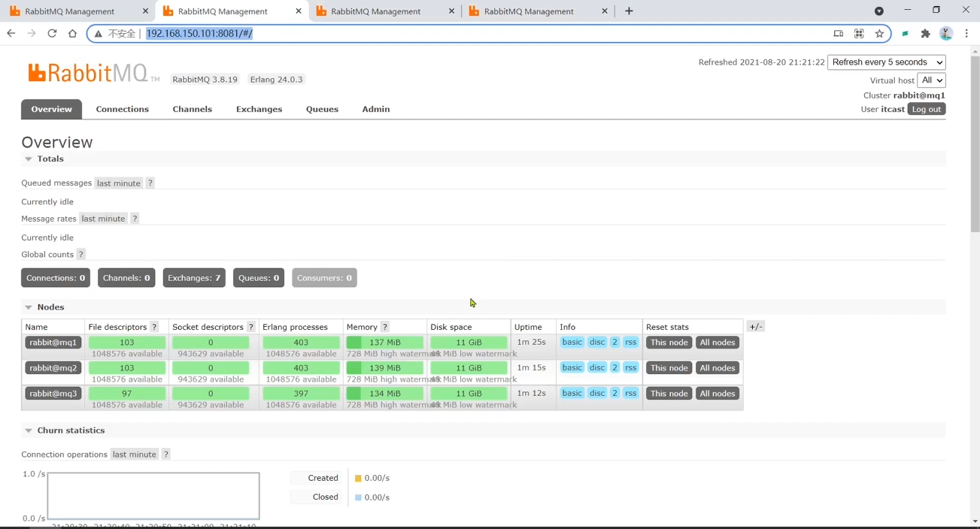Screen dimensions: 980x529
Task: Show help for Memory column
Action: pyautogui.click(x=385, y=327)
